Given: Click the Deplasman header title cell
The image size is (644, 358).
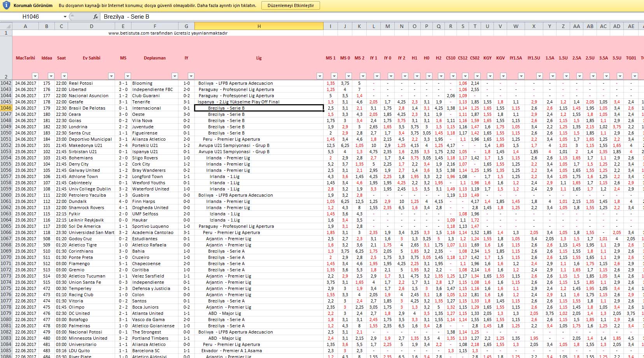Looking at the screenshot, I should click(x=155, y=58).
